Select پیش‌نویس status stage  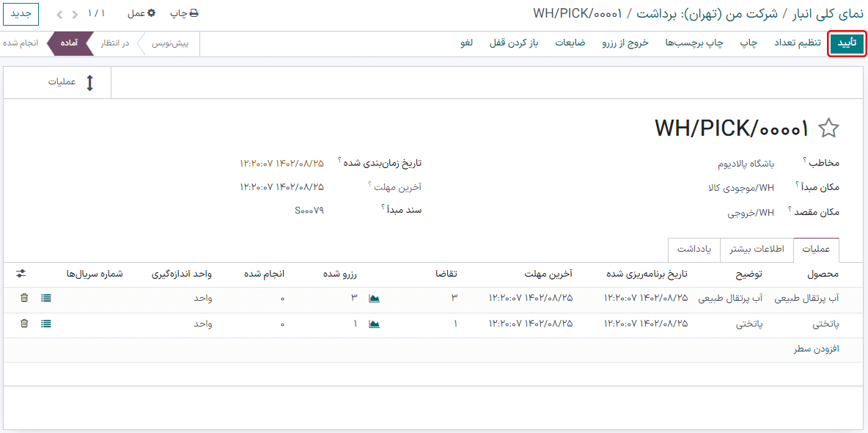170,44
